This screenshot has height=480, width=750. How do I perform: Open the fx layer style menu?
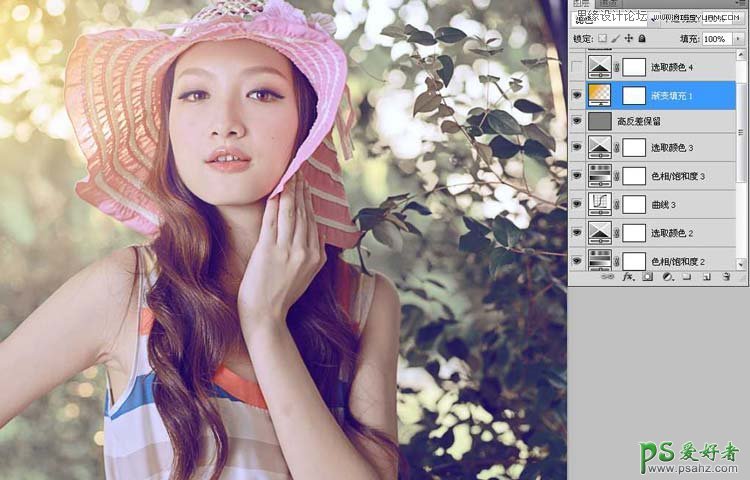pyautogui.click(x=627, y=277)
